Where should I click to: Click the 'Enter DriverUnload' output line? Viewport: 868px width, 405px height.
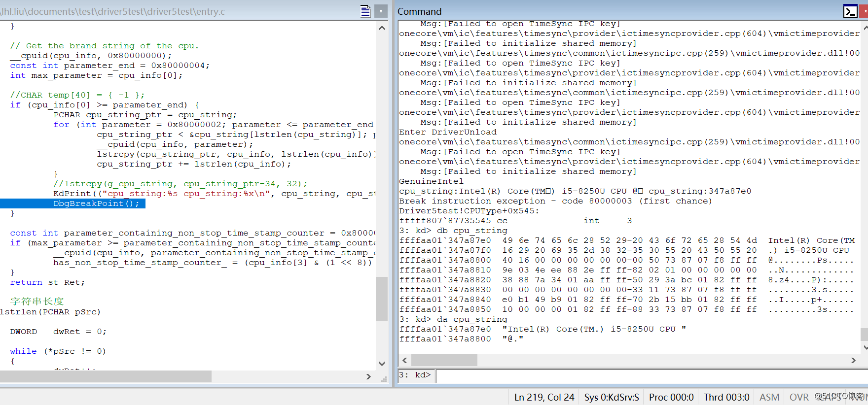click(448, 132)
